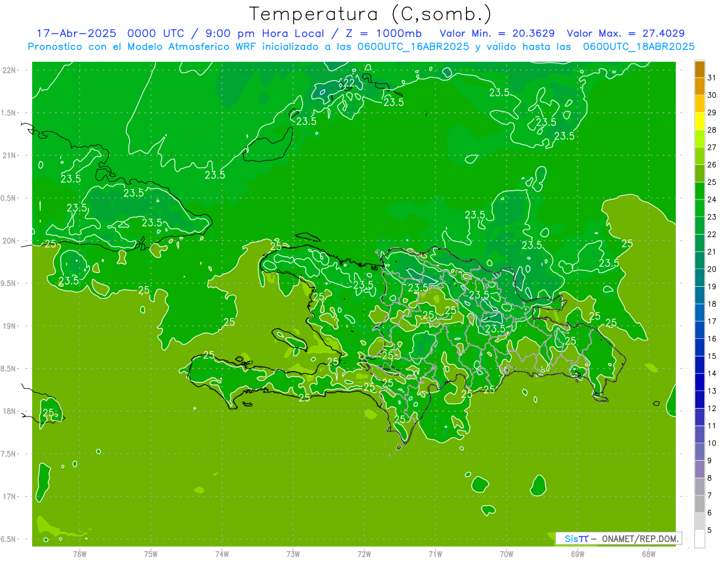
Task: Click the 21N latitude axis label
Action: point(9,155)
